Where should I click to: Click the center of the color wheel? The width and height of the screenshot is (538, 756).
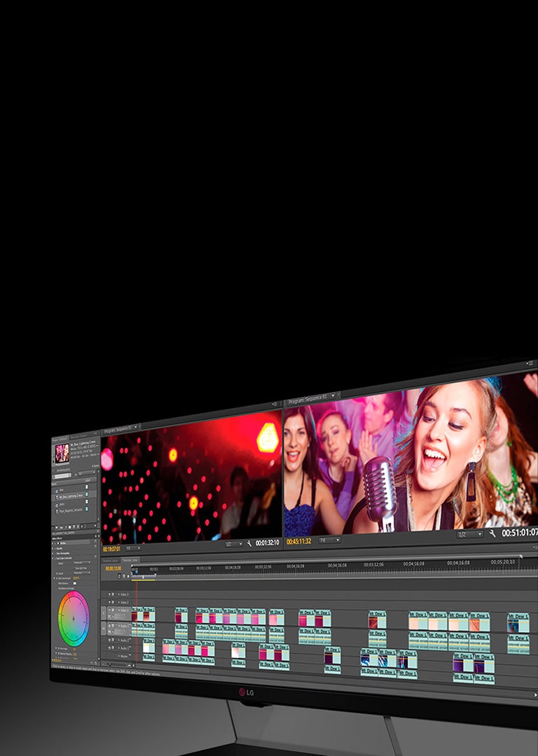[74, 618]
